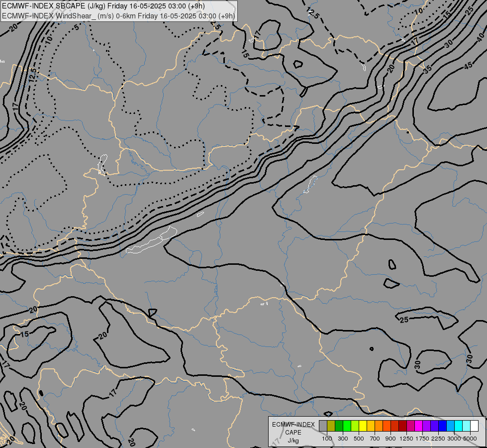Click the 1250 legend value label
Viewport: 487px width, 448px height.
click(406, 439)
